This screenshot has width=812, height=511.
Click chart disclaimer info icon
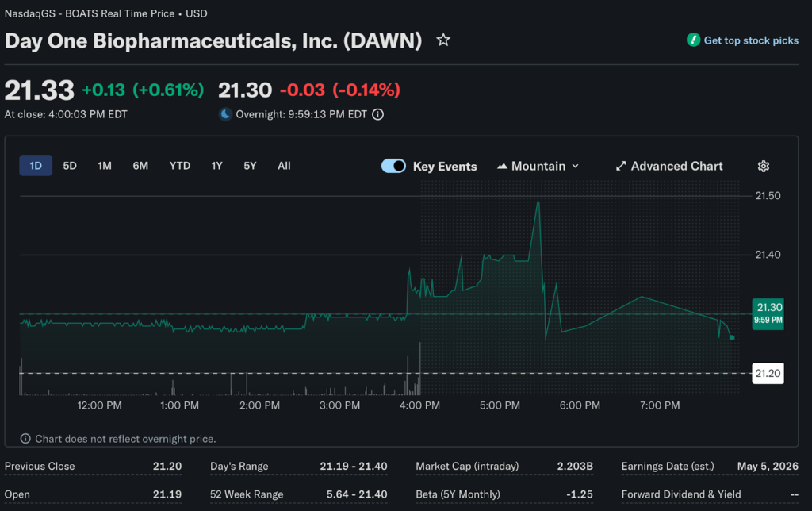point(26,439)
